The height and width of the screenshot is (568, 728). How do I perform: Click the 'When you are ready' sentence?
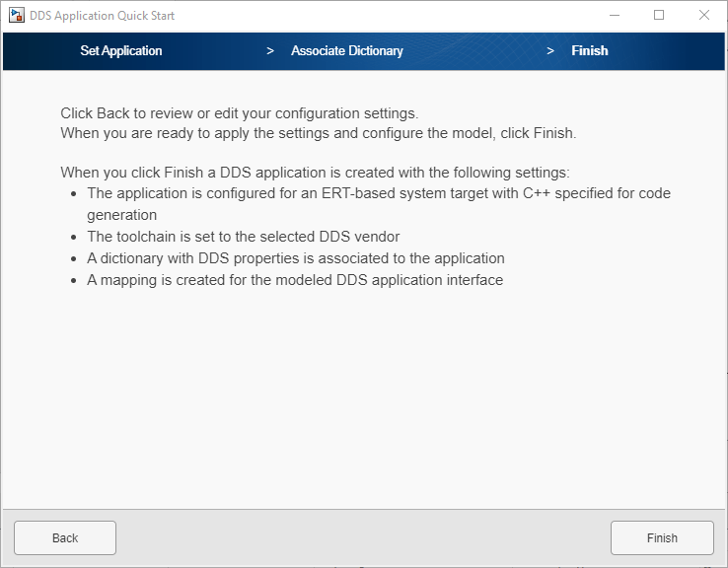pos(318,132)
